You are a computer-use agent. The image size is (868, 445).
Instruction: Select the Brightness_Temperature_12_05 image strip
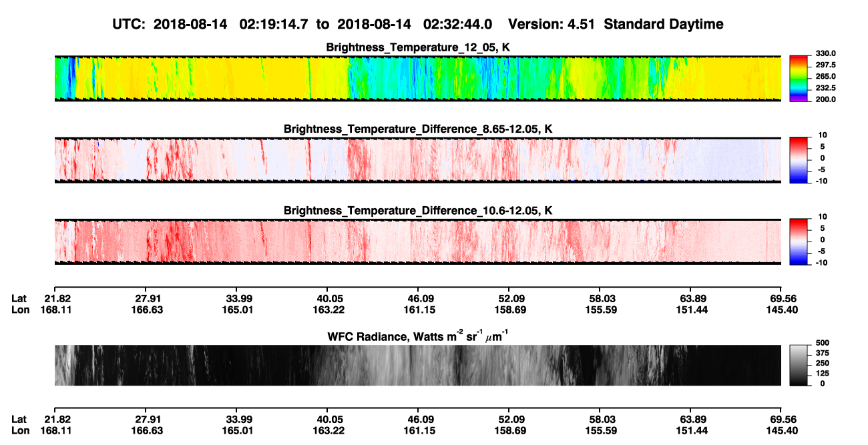point(417,79)
